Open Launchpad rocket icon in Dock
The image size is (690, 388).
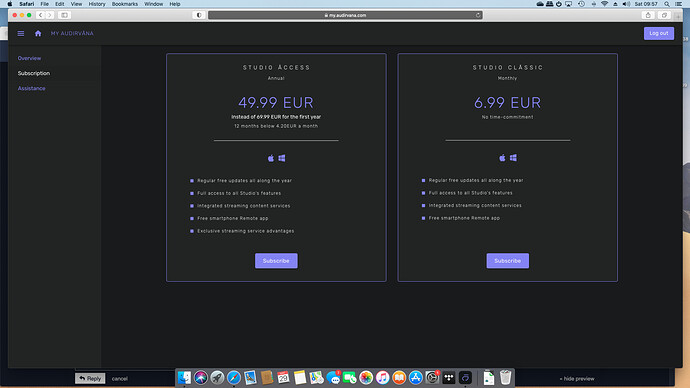tap(217, 377)
